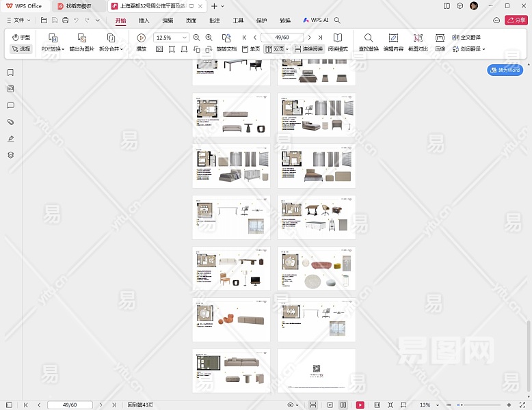Click the 压缩 compress icon
The width and height of the screenshot is (532, 410).
[440, 38]
